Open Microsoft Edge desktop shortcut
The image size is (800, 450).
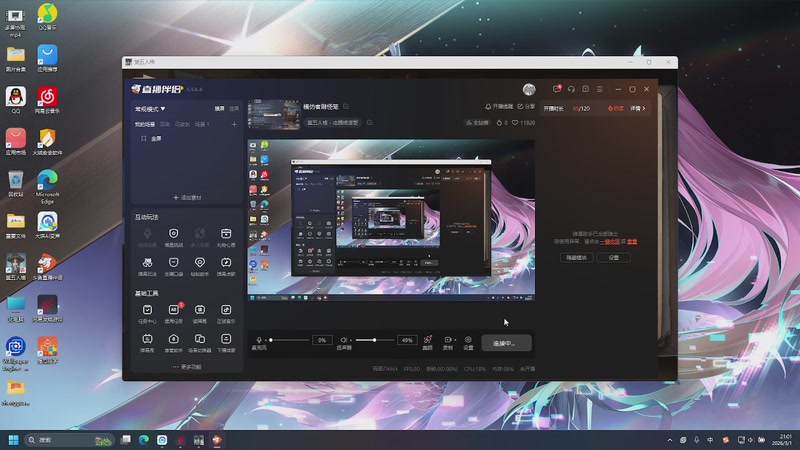(47, 187)
